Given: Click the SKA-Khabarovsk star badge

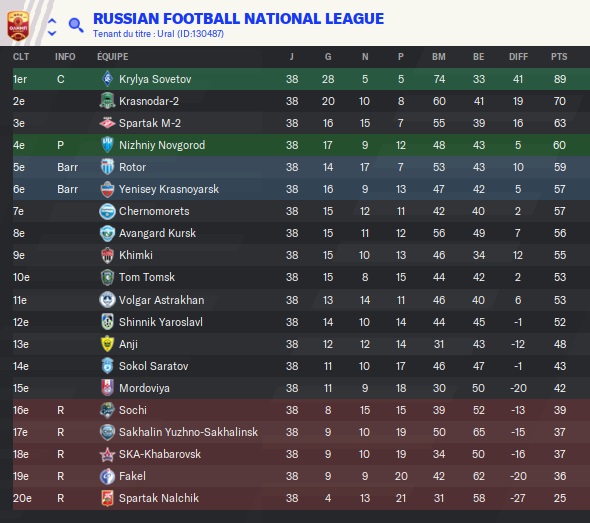Looking at the screenshot, I should click(x=107, y=454).
